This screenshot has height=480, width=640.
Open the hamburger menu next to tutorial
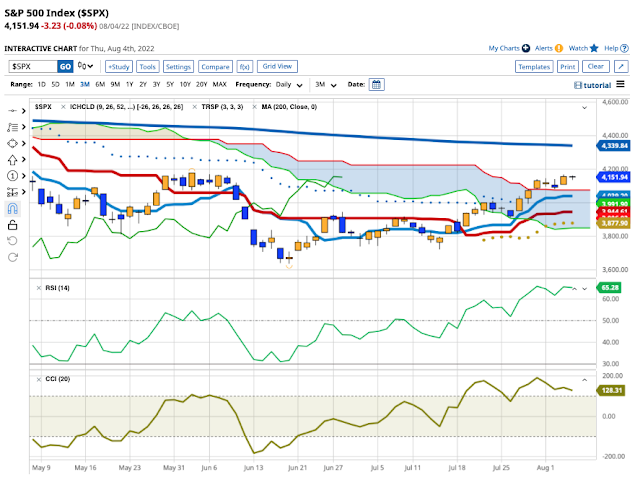pyautogui.click(x=620, y=84)
